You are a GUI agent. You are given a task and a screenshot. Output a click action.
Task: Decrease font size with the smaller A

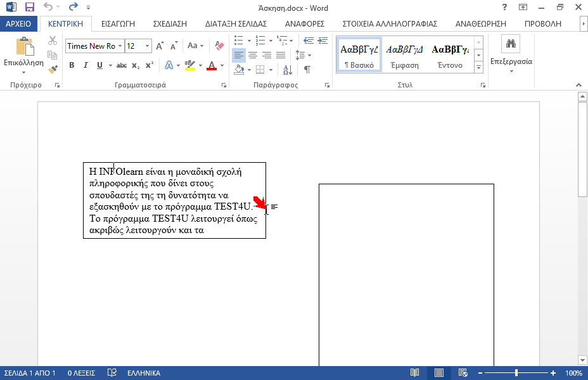(x=174, y=46)
